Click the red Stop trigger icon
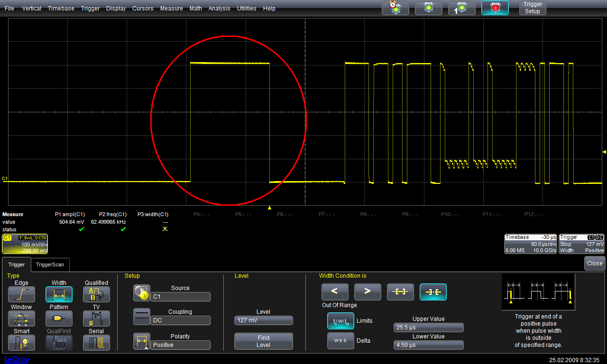The height and width of the screenshot is (364, 607). (x=495, y=8)
